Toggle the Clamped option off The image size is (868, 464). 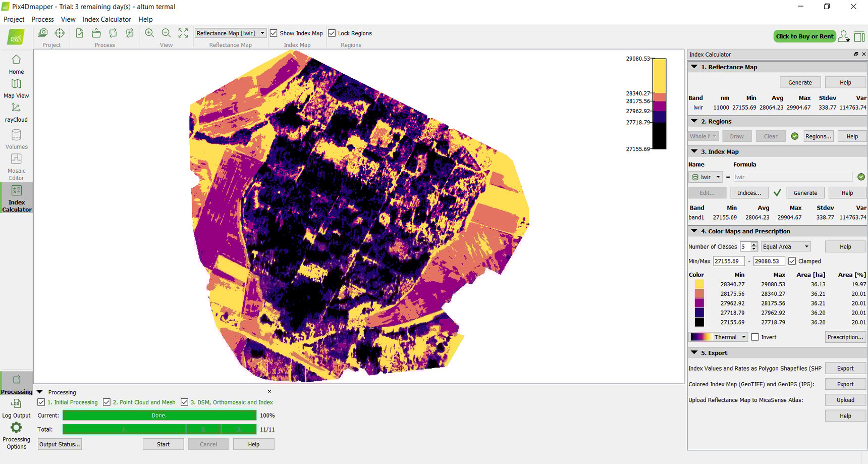coord(791,261)
